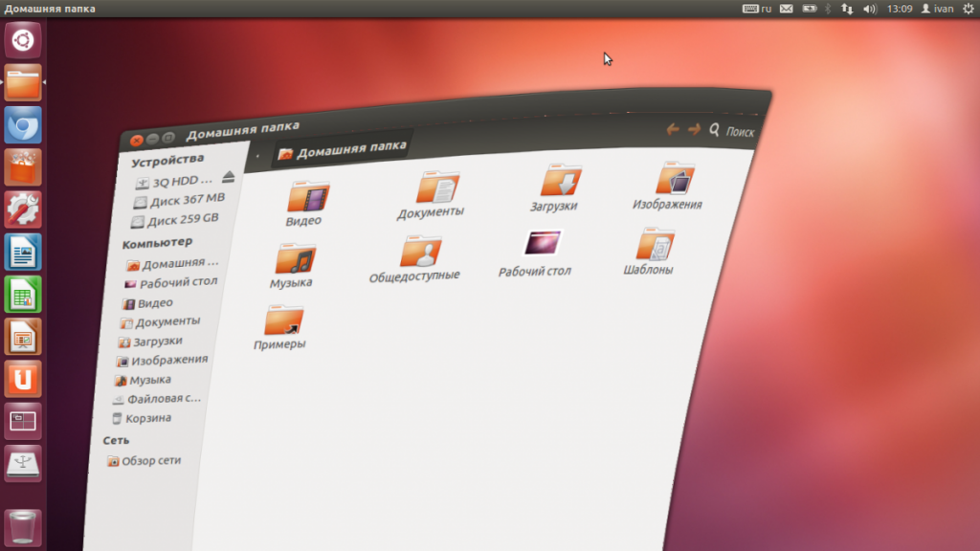The width and height of the screenshot is (980, 551).
Task: Open the Рабочий стол folder thumbnail
Action: pyautogui.click(x=542, y=245)
